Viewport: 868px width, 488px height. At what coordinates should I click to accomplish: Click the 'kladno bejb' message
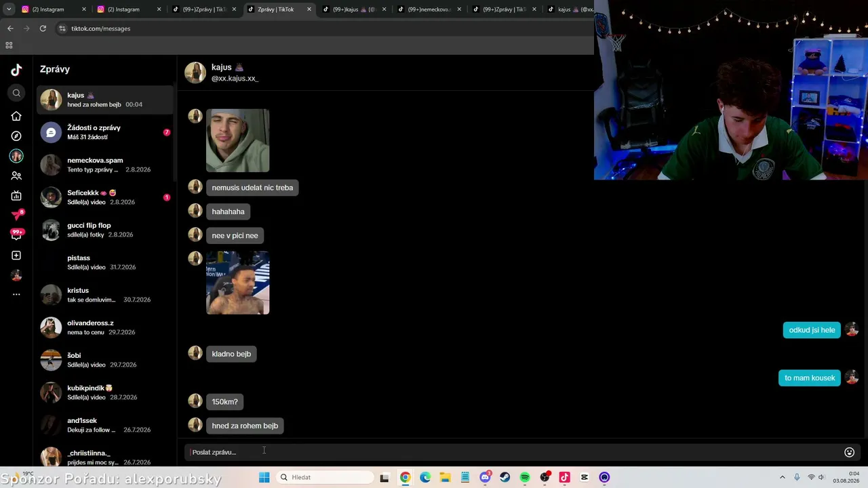(x=231, y=354)
